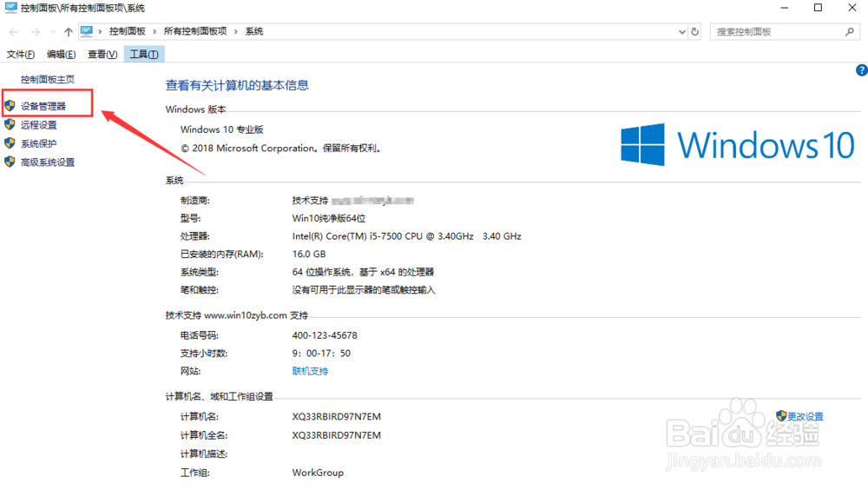Viewport: 868px width, 490px height.
Task: Expand chevron after 控制面板 breadcrumb
Action: tap(155, 31)
